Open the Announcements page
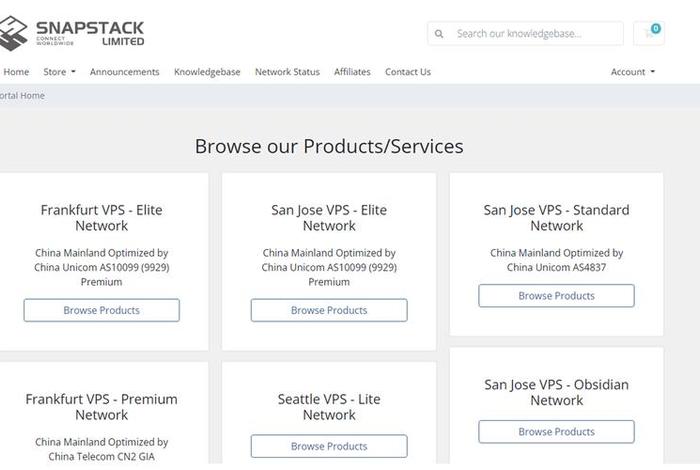Image resolution: width=700 pixels, height=470 pixels. pos(124,72)
